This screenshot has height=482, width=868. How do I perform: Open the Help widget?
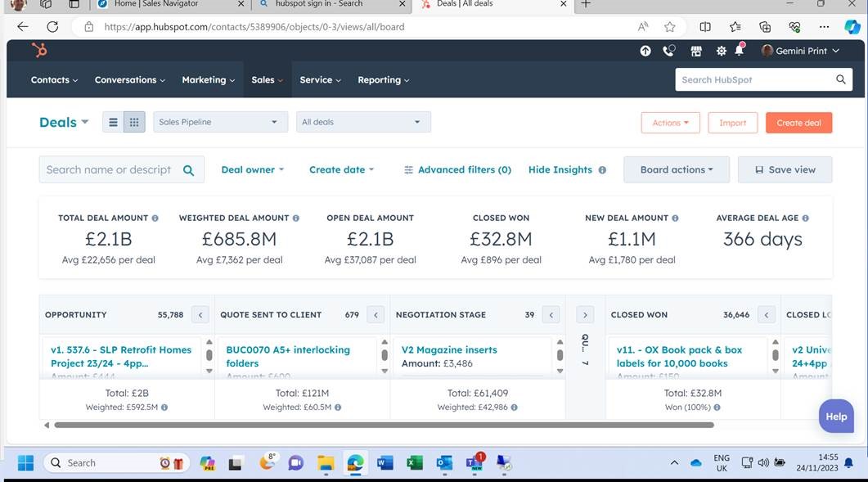pyautogui.click(x=835, y=416)
